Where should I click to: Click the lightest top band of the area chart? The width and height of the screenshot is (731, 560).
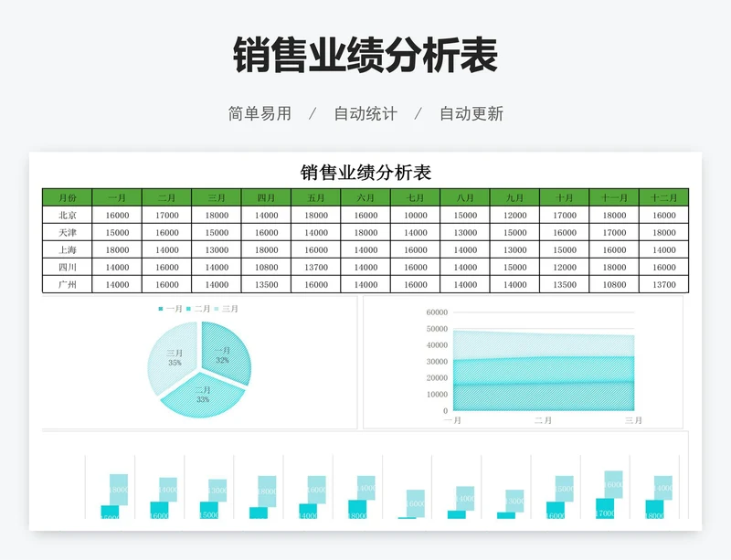point(544,345)
